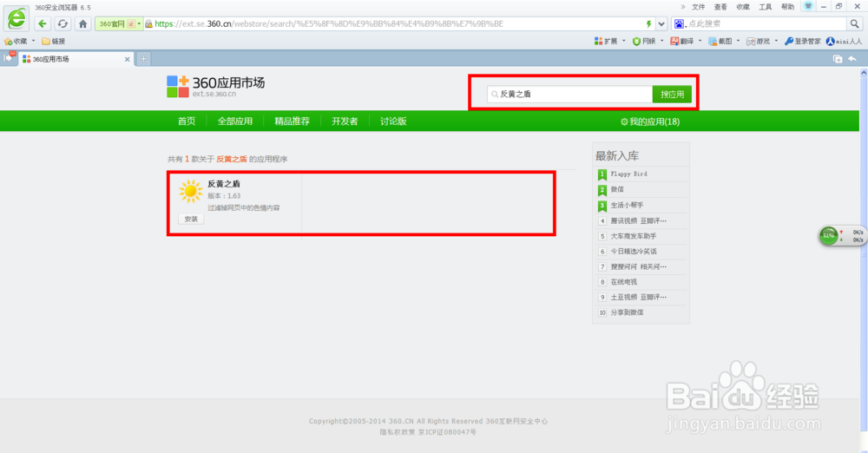Image resolution: width=868 pixels, height=453 pixels.
Task: Open 精品推荐 in the navigation bar
Action: (292, 121)
